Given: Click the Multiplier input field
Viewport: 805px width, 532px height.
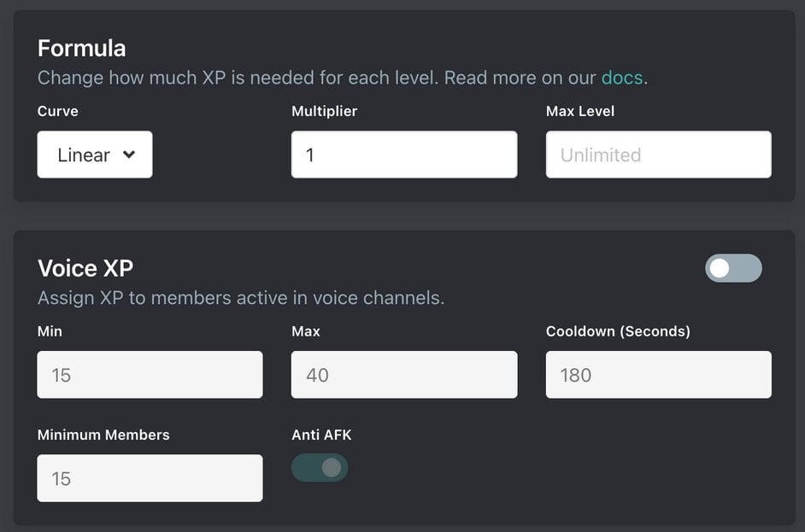Looking at the screenshot, I should point(403,155).
